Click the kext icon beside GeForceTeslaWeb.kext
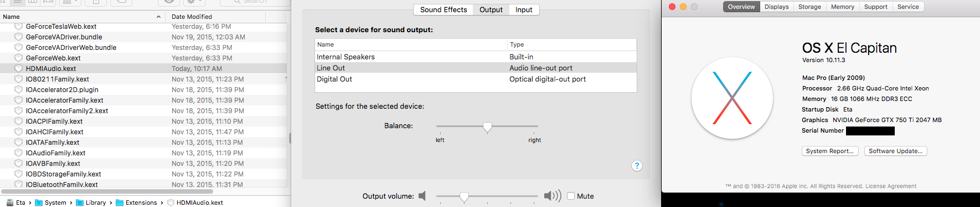Screen dimensions: 980x207 click(18, 26)
